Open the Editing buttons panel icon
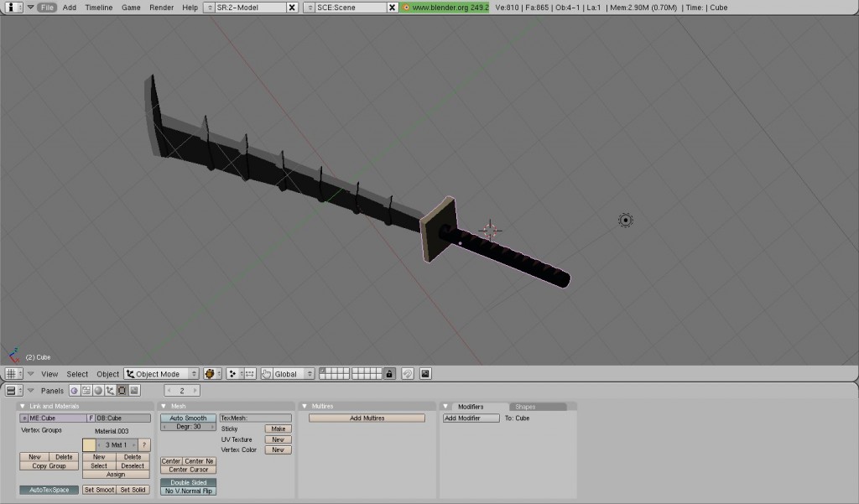The height and width of the screenshot is (504, 859). pyautogui.click(x=122, y=390)
